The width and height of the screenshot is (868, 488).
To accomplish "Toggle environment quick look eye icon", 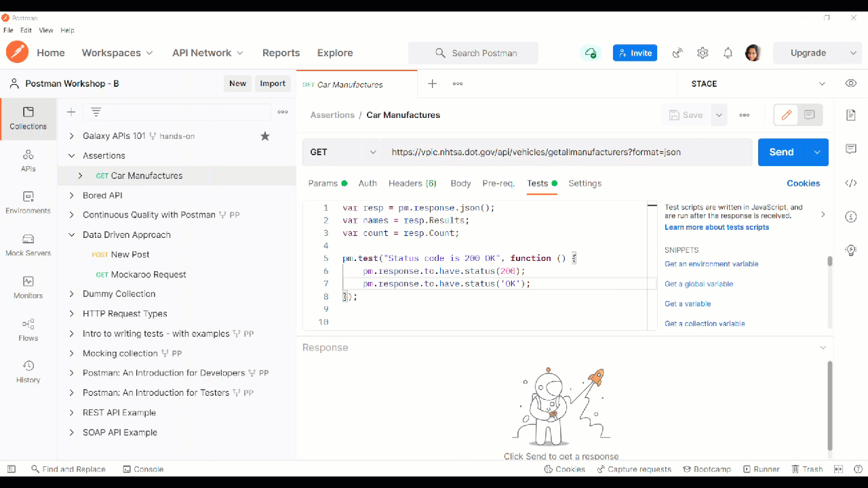I will [x=851, y=83].
